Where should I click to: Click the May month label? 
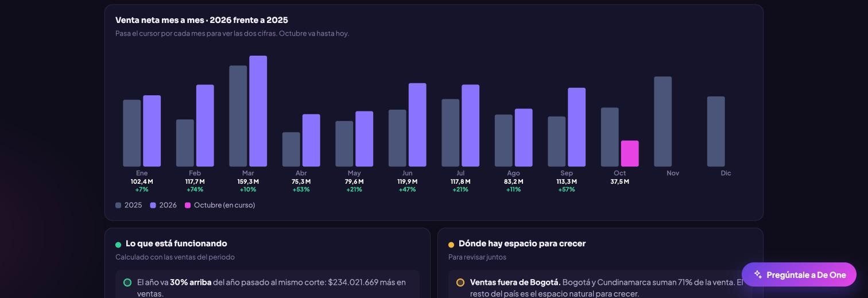tap(354, 173)
